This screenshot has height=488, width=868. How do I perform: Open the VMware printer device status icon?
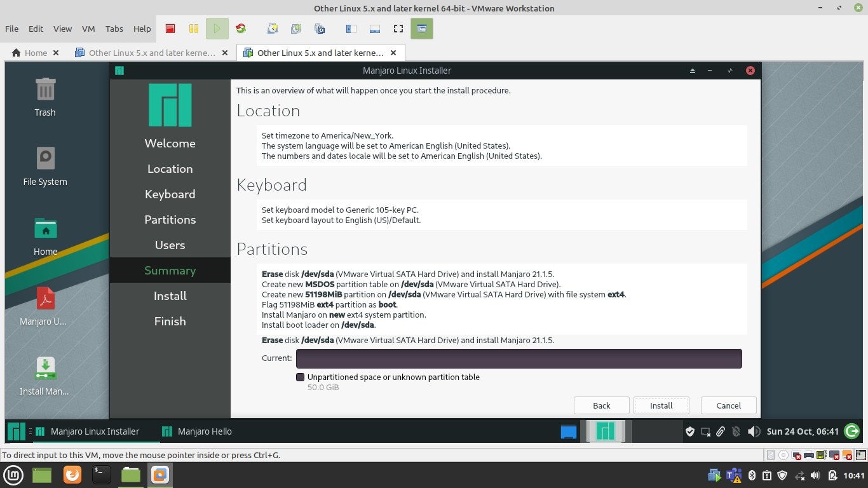pyautogui.click(x=808, y=455)
